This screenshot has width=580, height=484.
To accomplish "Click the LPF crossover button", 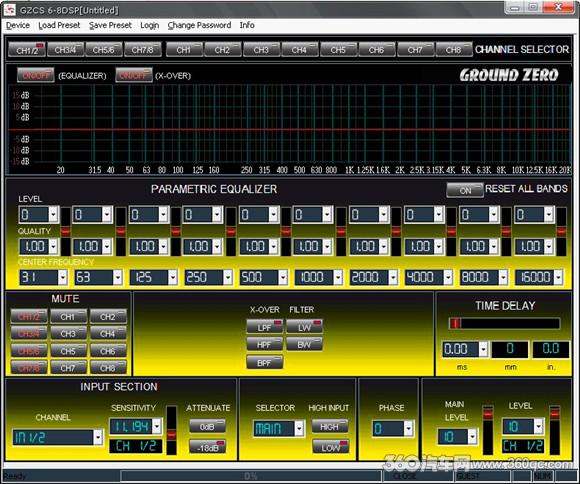I will pyautogui.click(x=264, y=327).
